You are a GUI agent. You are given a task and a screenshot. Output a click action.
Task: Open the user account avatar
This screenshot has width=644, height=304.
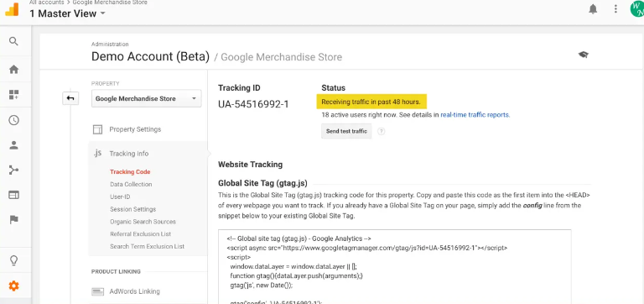(x=637, y=9)
